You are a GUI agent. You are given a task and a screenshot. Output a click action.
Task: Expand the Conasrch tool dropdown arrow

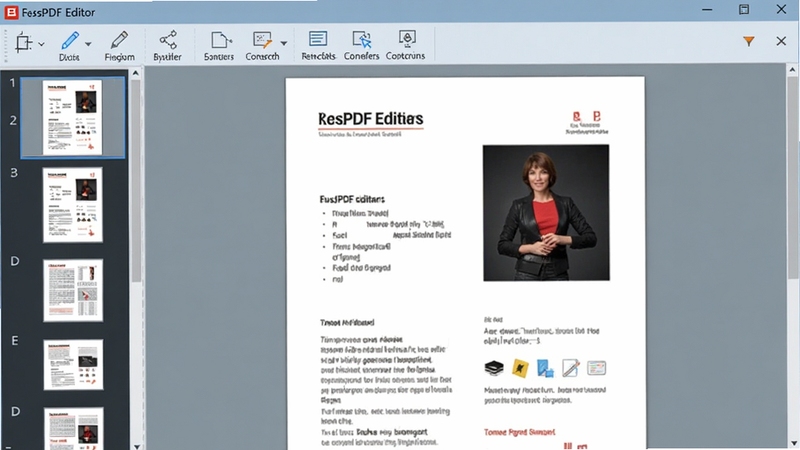(x=284, y=44)
